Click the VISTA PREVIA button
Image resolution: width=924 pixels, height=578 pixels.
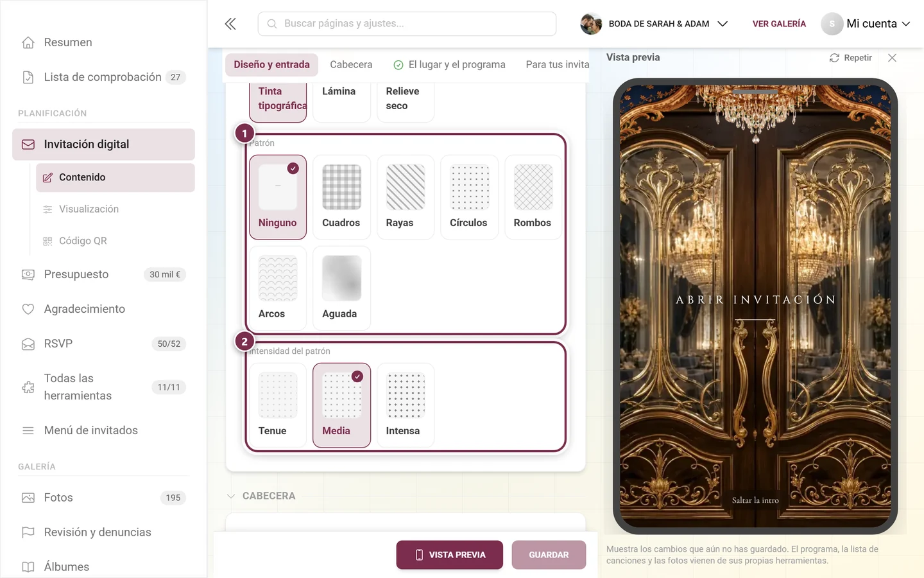tap(450, 555)
